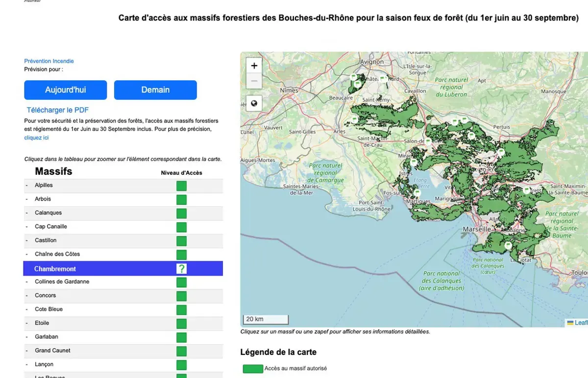Click the Nîmes label on the map
The height and width of the screenshot is (378, 588).
point(289,91)
